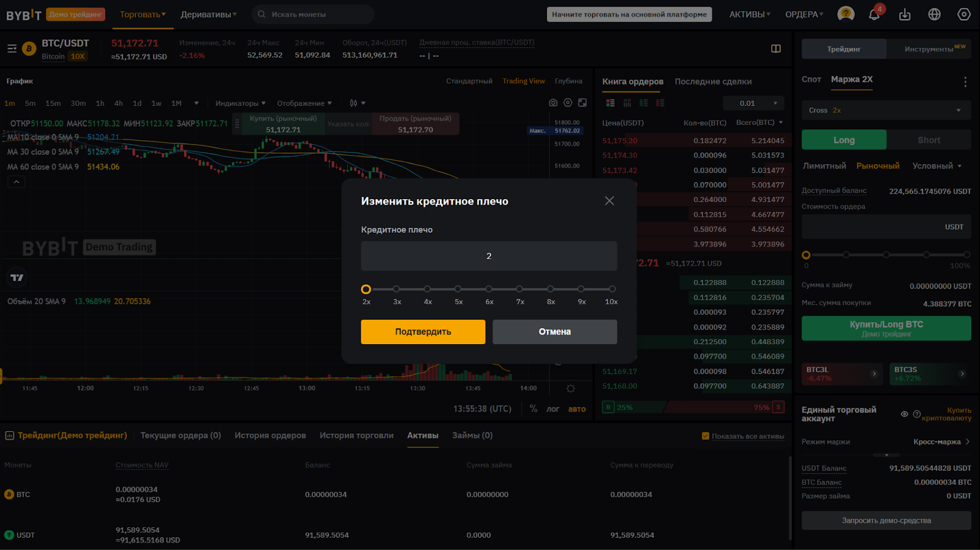Open the layout guide book icon
The width and height of the screenshot is (980, 550).
tap(775, 49)
